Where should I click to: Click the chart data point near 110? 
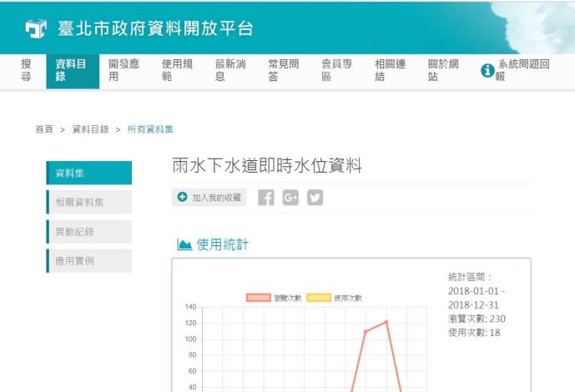366,332
